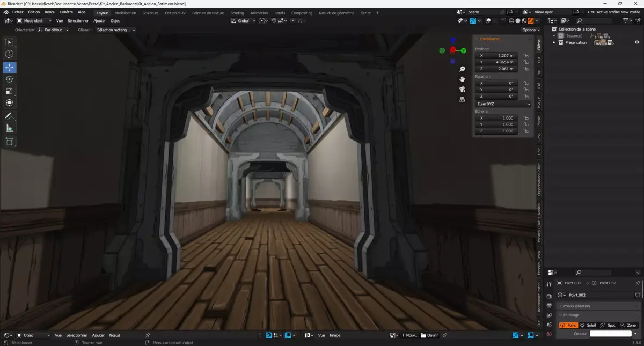The image size is (644, 346).
Task: Click the Blender logo menu
Action: 5,13
